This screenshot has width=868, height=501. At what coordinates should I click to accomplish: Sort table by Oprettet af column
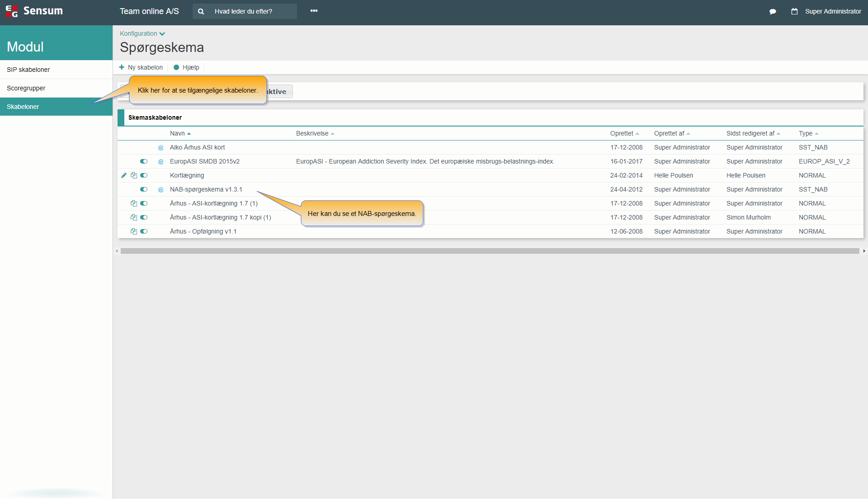pyautogui.click(x=672, y=133)
